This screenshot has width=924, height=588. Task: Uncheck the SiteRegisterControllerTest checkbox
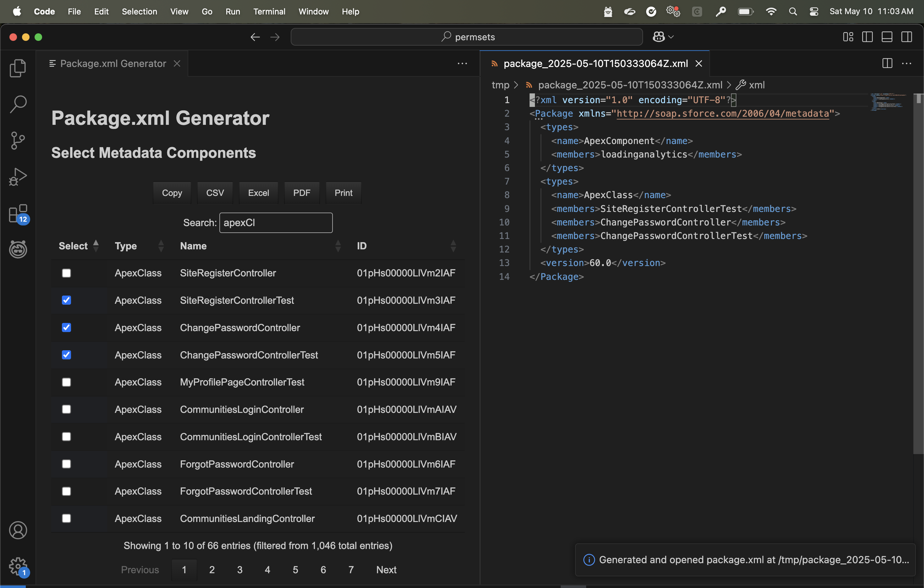pos(66,300)
